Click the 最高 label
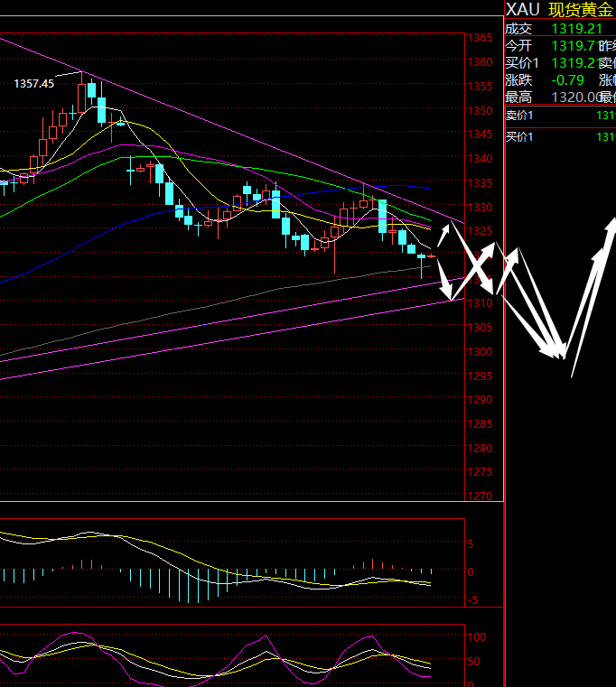This screenshot has width=616, height=687. 518,97
